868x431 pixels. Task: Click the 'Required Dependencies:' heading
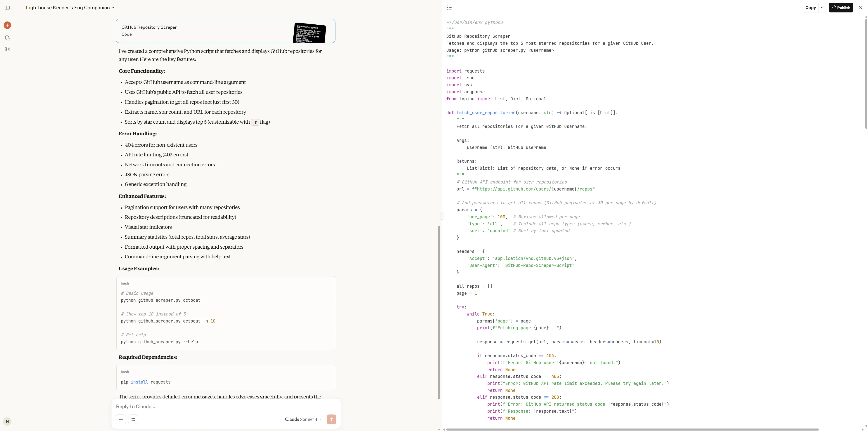(x=148, y=357)
